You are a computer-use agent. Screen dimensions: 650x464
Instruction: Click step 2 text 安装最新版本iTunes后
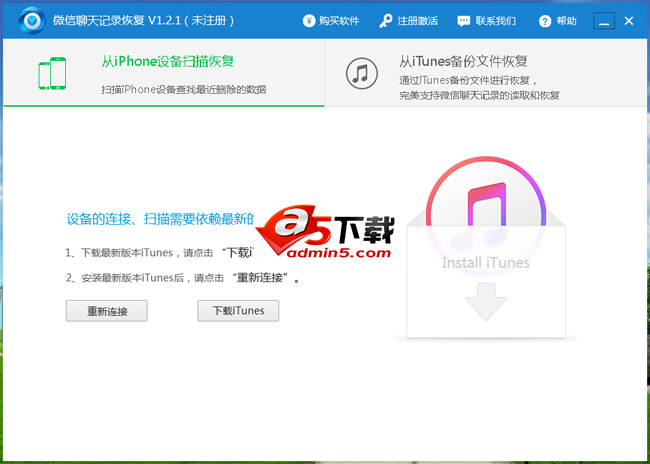[132, 278]
